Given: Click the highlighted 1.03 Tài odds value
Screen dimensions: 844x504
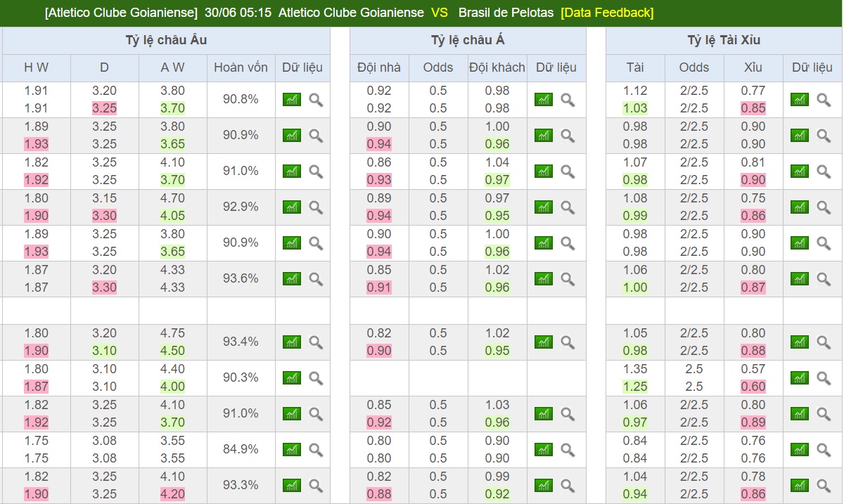Looking at the screenshot, I should pyautogui.click(x=635, y=108).
